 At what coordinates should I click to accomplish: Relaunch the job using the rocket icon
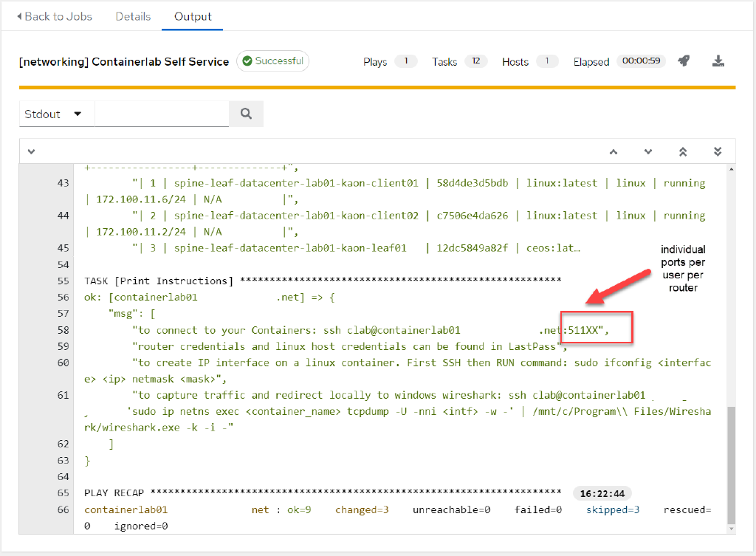click(x=683, y=61)
